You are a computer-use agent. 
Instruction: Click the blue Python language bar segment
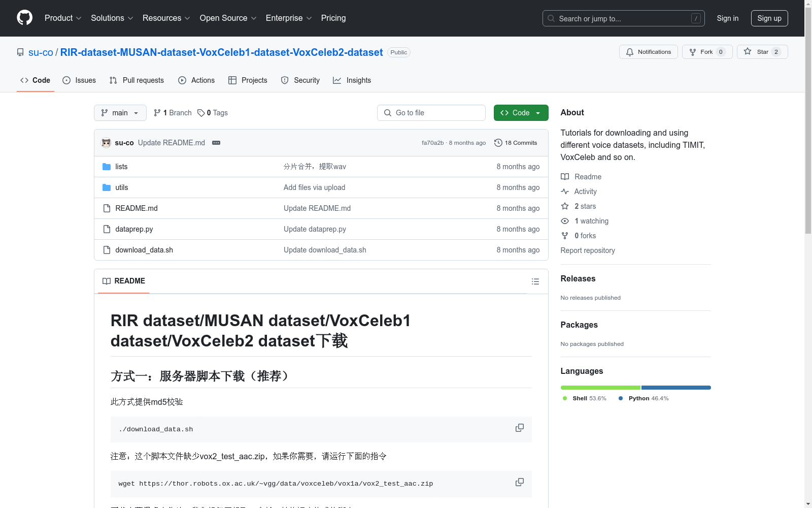pos(676,388)
